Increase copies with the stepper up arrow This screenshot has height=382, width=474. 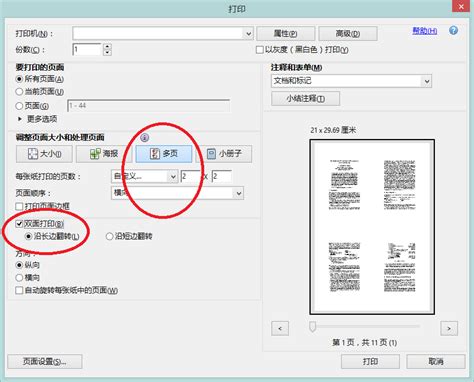(x=107, y=47)
